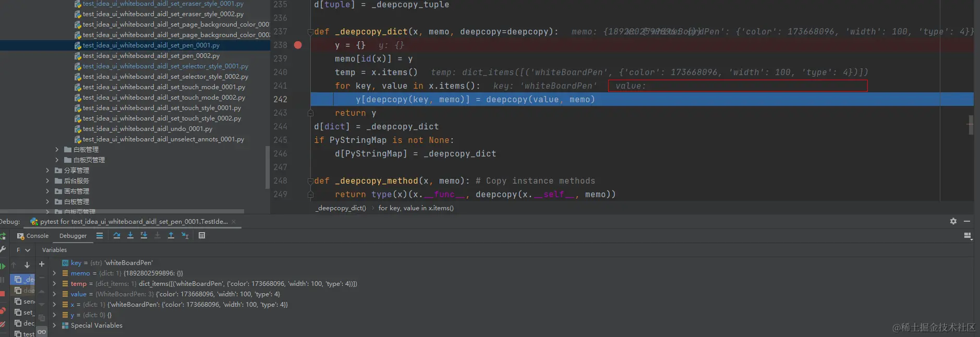Open test_idea_ui_whiteboard_aidl_set_pen_0001.py in tree
This screenshot has height=337, width=980.
point(151,45)
